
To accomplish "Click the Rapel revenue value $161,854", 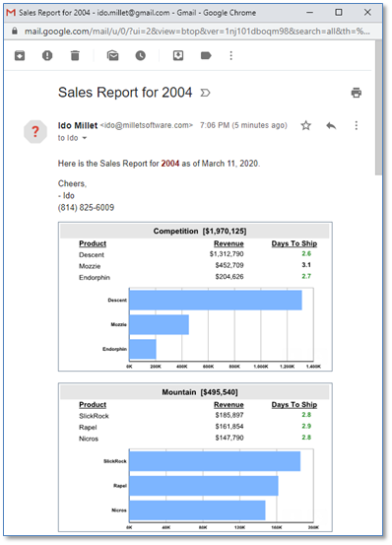I will [x=229, y=427].
